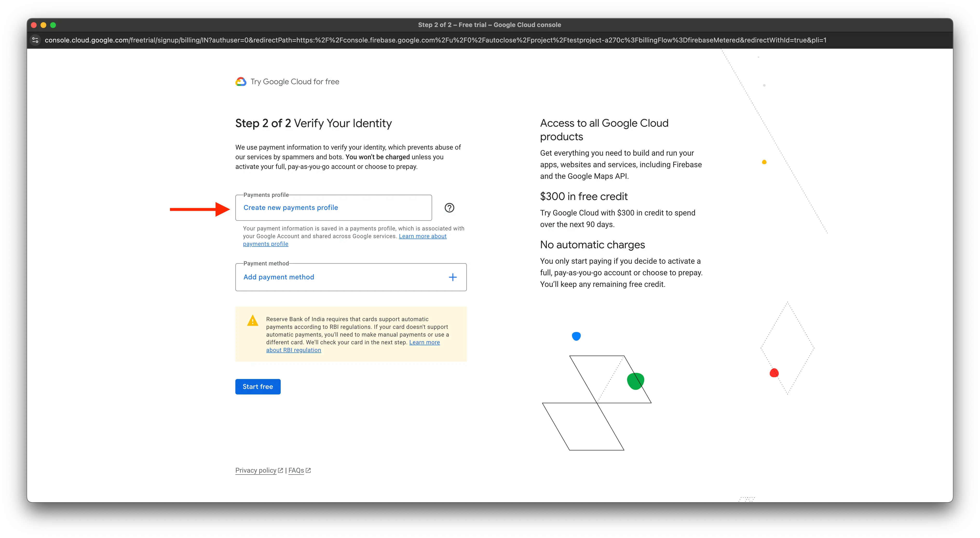The image size is (980, 538).
Task: Open the payments profile help question-mark icon
Action: [449, 208]
